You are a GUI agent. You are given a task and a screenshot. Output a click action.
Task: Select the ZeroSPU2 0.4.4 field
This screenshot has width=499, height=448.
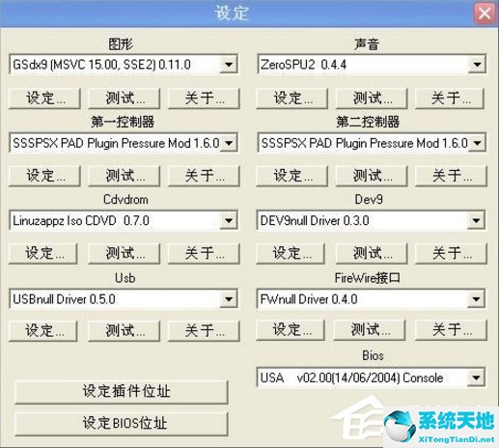372,65
